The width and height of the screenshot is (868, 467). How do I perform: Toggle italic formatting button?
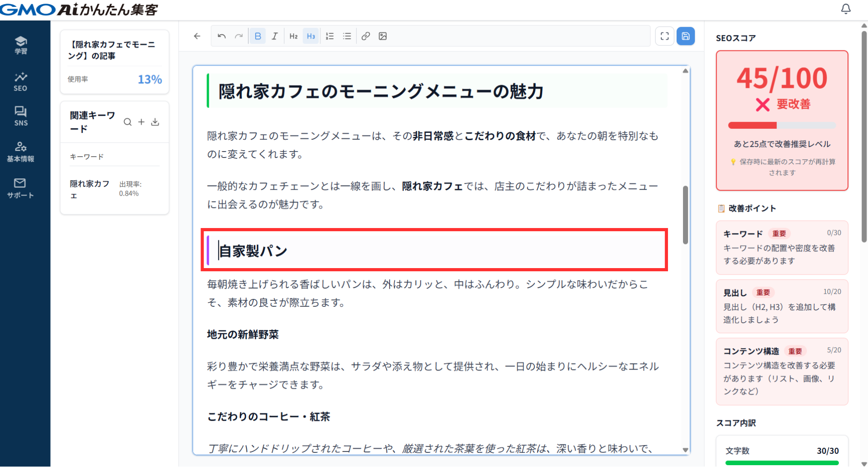click(275, 36)
